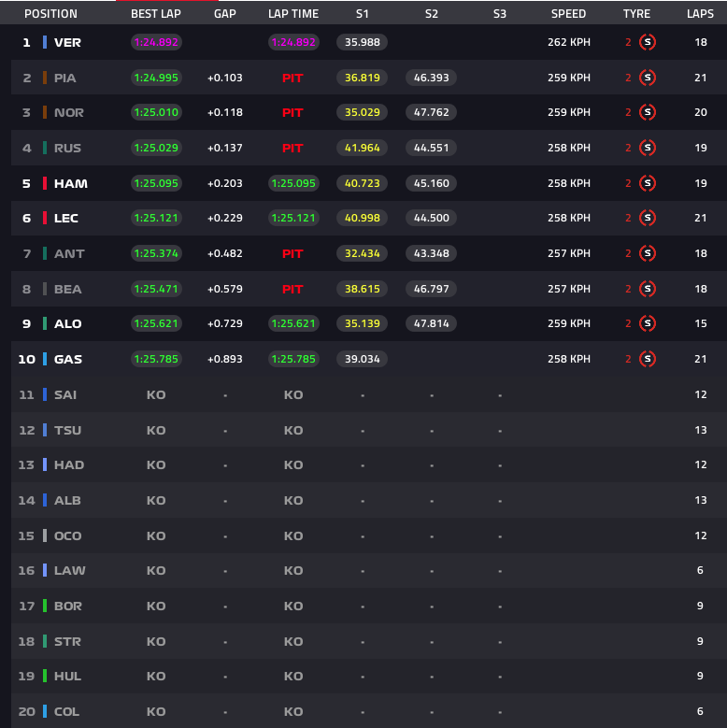
Task: Click the BEST LAP column header
Action: tap(156, 14)
